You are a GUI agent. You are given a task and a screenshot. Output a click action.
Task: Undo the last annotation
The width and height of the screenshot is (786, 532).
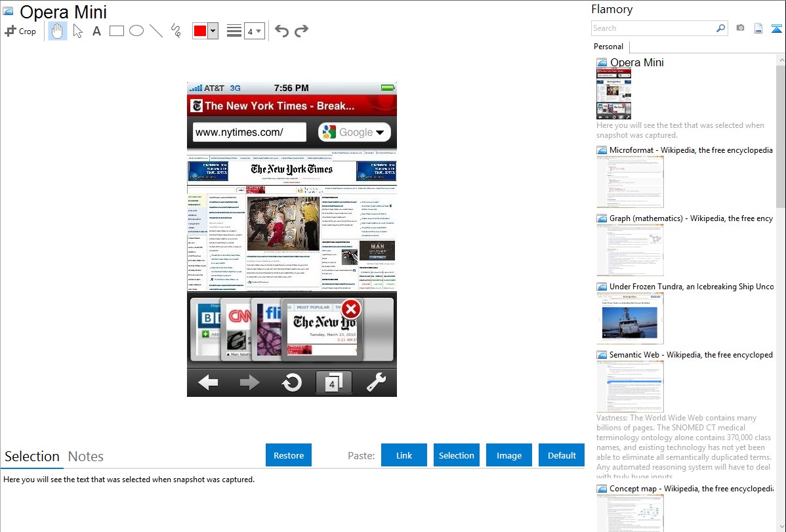pyautogui.click(x=281, y=31)
